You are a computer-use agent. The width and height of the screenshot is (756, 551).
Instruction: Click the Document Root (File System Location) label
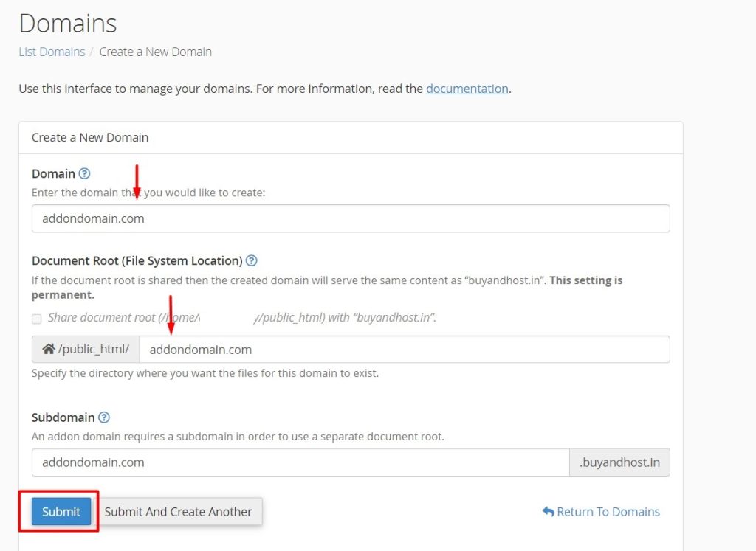point(137,261)
